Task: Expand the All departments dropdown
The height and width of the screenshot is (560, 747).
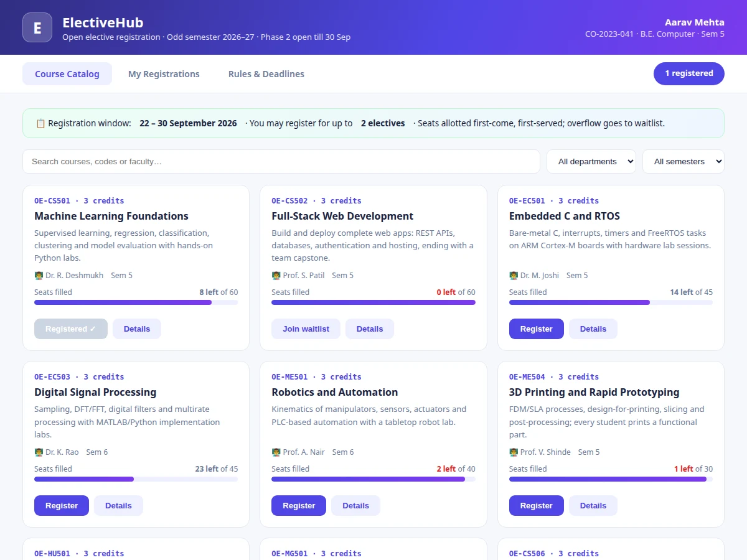Action: coord(591,161)
